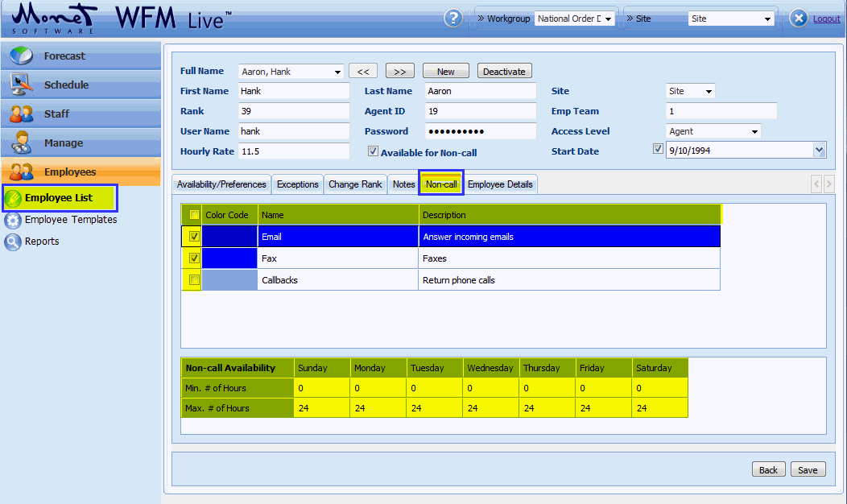Viewport: 847px width, 504px height.
Task: Enable the Callbacks row checkbox
Action: 194,280
